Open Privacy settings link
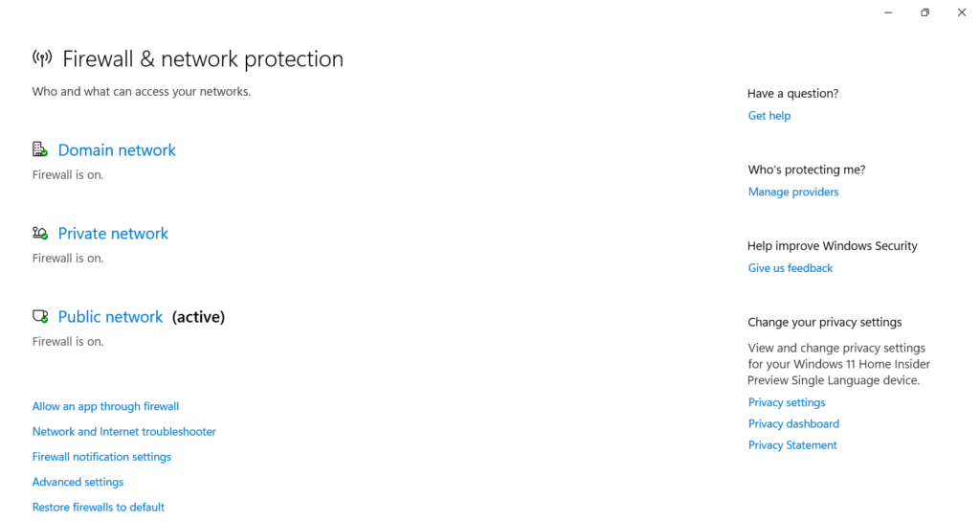Viewport: 980px width, 522px height. (787, 403)
